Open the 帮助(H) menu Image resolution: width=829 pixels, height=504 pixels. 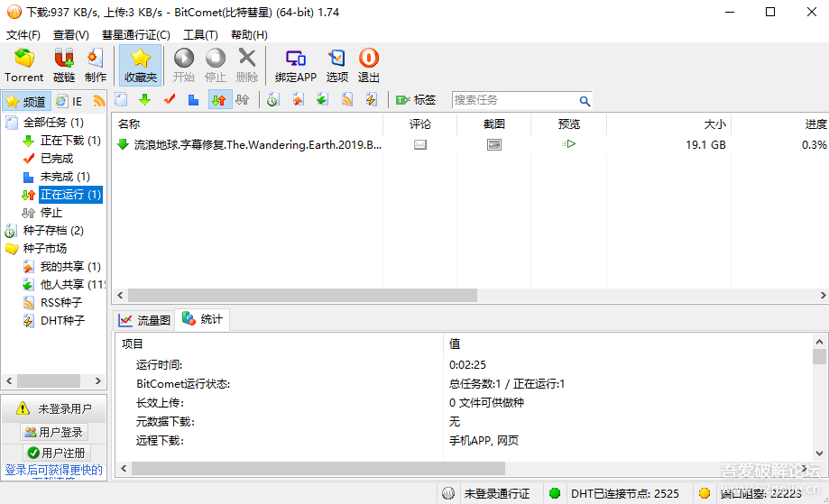coord(249,35)
